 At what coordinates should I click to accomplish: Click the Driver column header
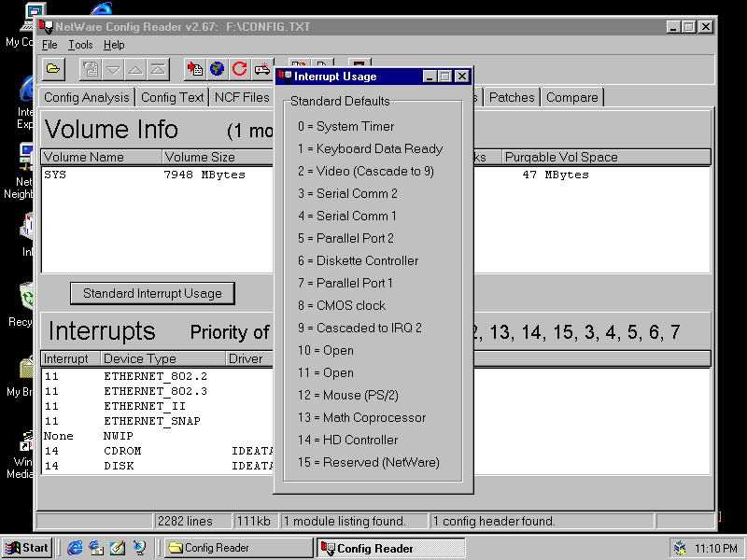click(249, 358)
